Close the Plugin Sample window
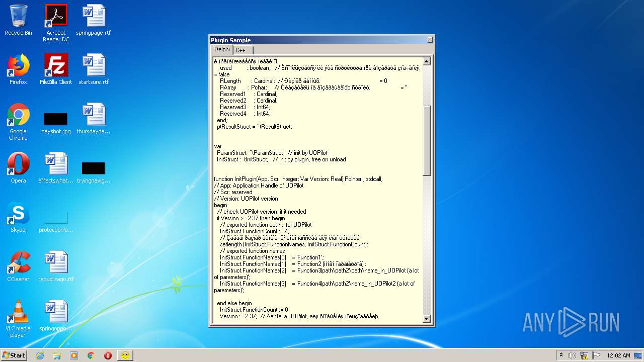Screen dimensions: 644x362 (430, 40)
